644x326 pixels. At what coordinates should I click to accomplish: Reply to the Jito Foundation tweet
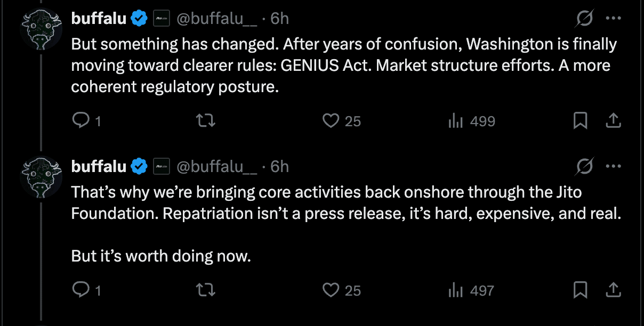(86, 290)
